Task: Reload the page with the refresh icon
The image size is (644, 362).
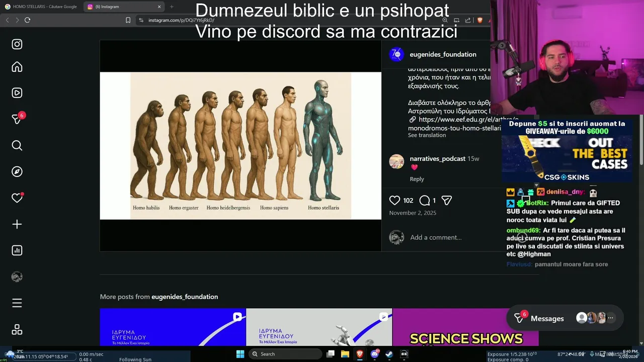Action: click(28, 20)
